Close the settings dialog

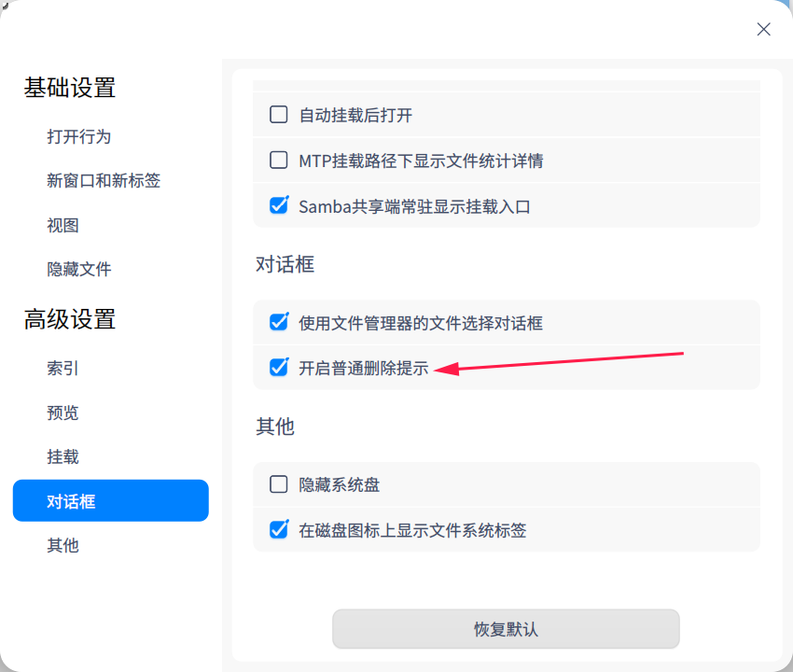(763, 29)
